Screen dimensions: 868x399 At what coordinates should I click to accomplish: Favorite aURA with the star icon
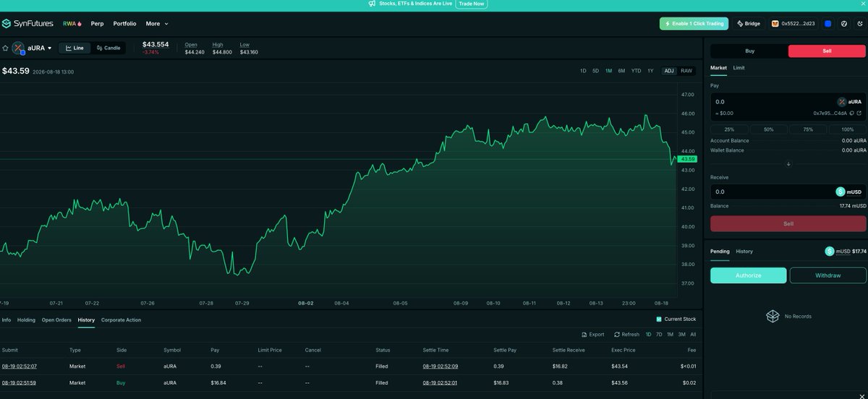5,48
